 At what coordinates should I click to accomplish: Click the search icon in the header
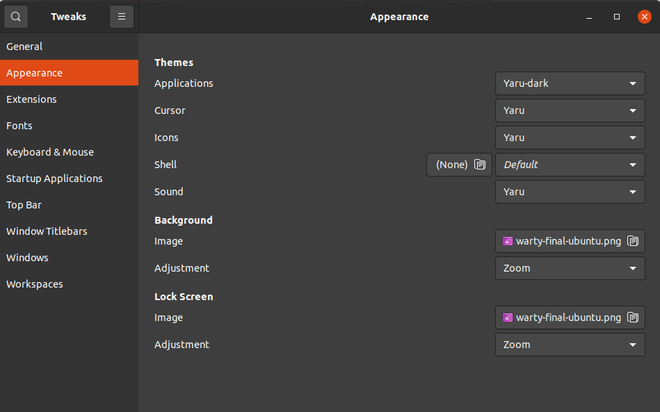[x=17, y=17]
